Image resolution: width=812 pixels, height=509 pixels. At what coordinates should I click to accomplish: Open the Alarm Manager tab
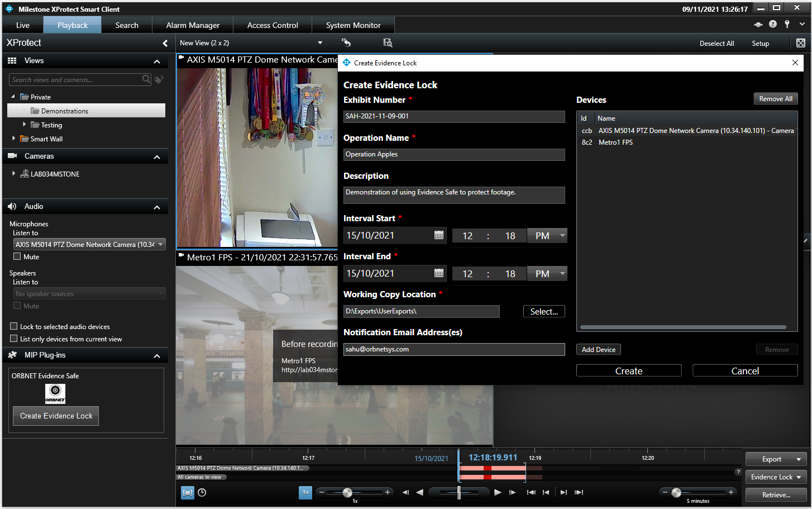pyautogui.click(x=193, y=25)
